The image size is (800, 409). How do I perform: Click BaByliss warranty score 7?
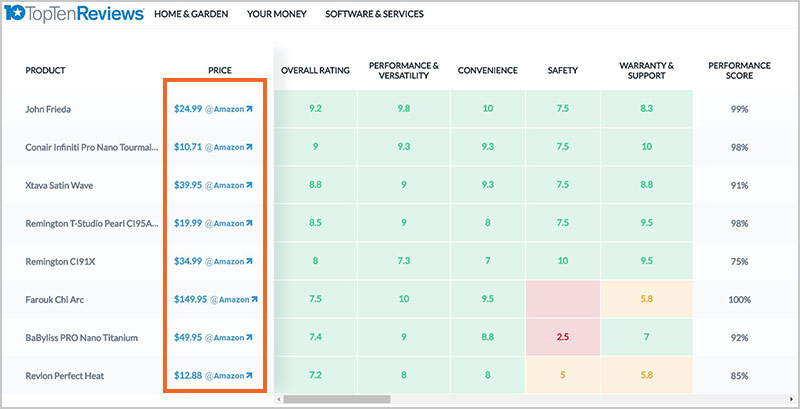(646, 338)
